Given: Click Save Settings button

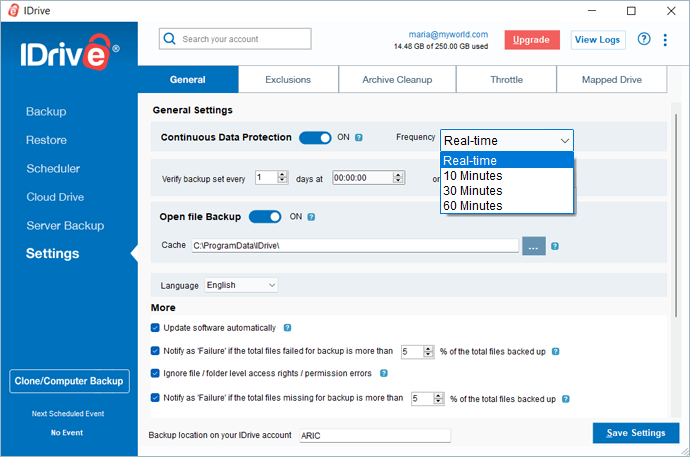Looking at the screenshot, I should [636, 433].
